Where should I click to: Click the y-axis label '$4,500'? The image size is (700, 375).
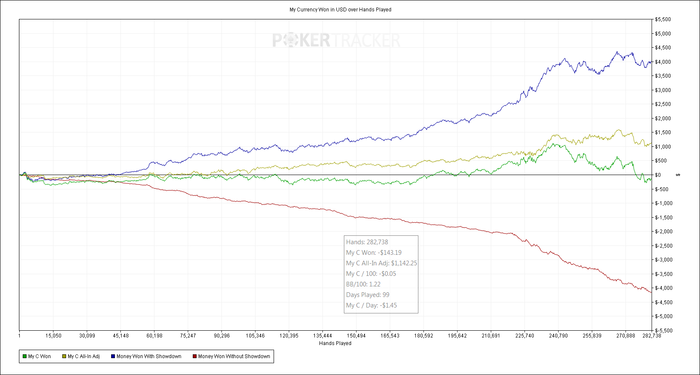coord(662,48)
